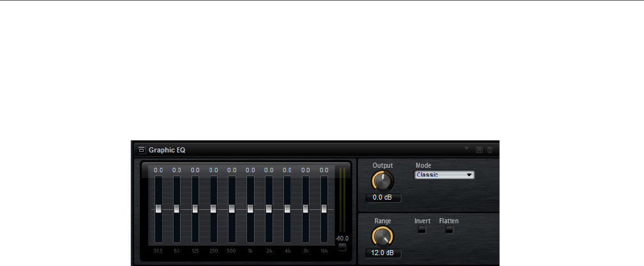This screenshot has width=644, height=266.
Task: Open the Mode dropdown showing Classic
Action: 444,175
